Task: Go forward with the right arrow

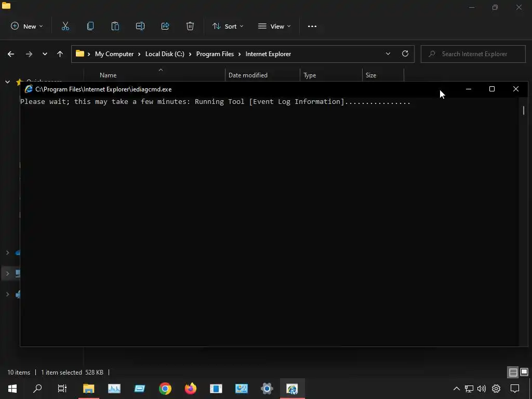Action: click(29, 54)
